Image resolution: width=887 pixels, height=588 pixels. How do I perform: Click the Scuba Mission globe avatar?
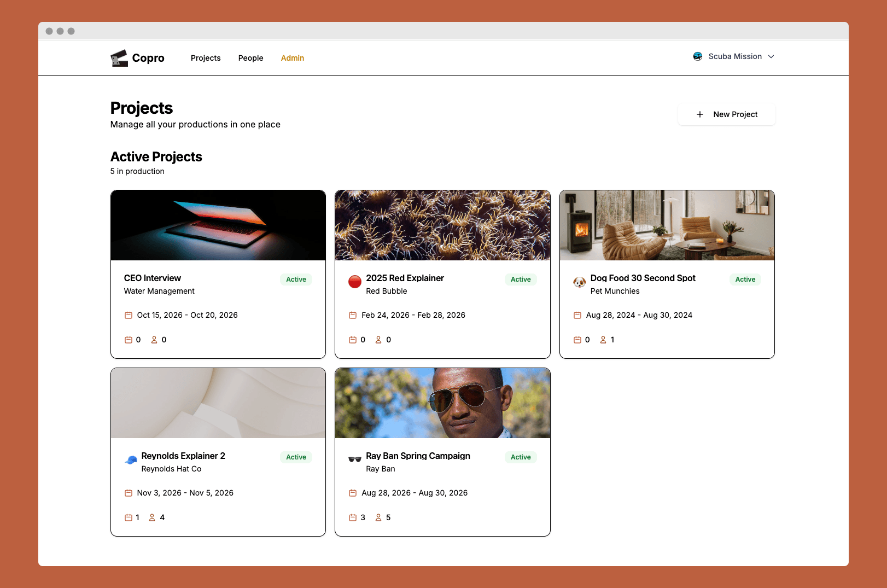pyautogui.click(x=698, y=56)
